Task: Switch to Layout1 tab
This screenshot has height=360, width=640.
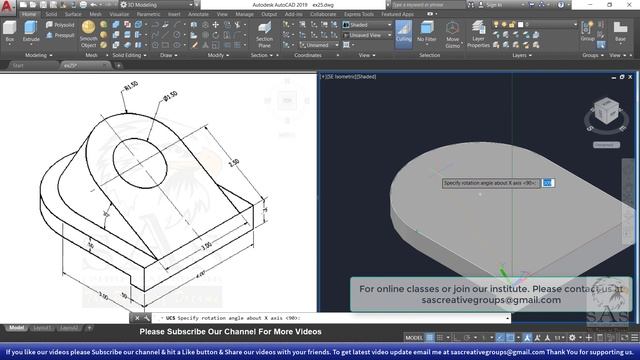Action: tap(42, 328)
